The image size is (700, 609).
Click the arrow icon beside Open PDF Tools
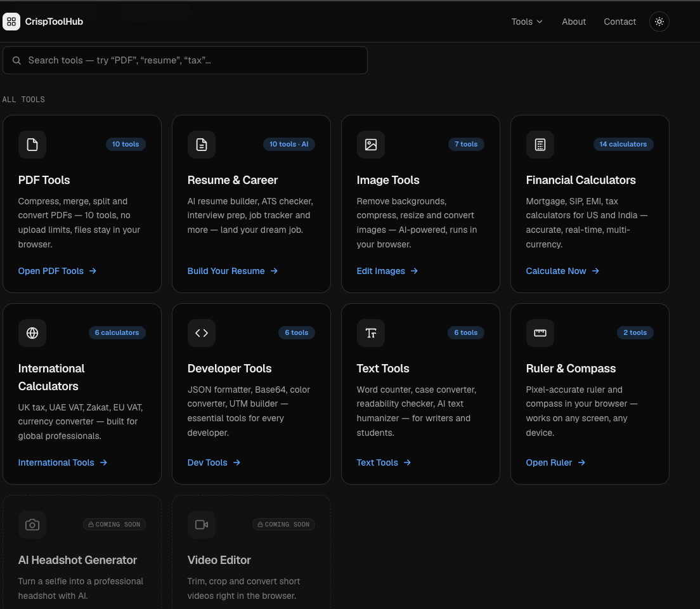pyautogui.click(x=93, y=272)
